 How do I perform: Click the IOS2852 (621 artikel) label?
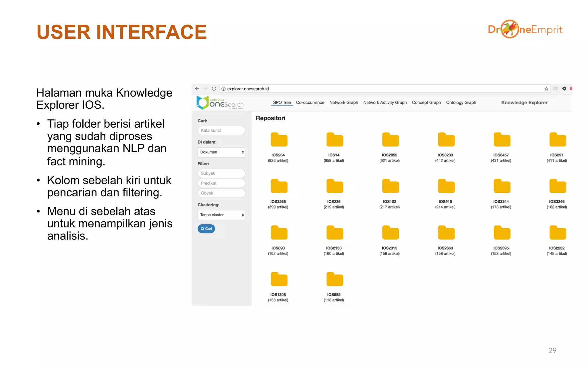pos(389,158)
